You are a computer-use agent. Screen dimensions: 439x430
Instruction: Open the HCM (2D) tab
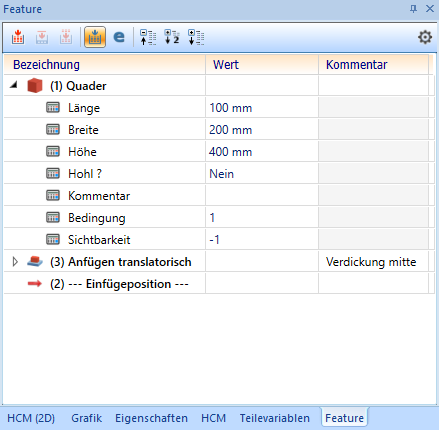(x=31, y=418)
